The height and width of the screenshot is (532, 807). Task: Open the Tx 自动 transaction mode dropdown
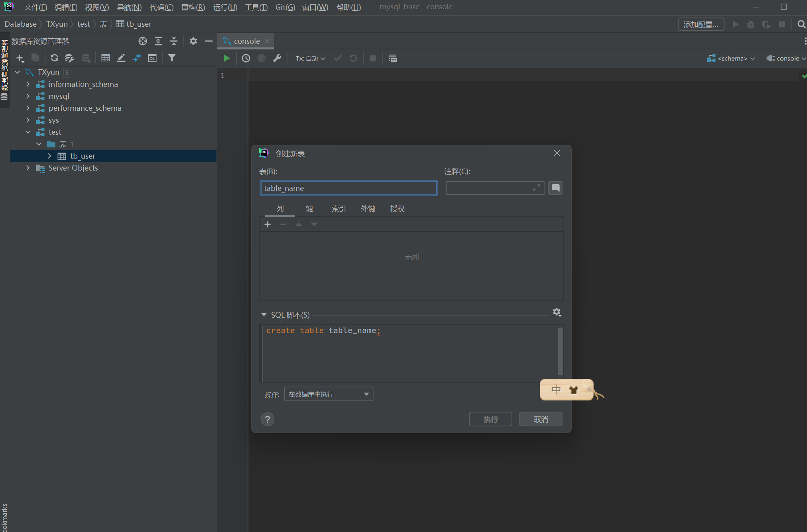(x=310, y=58)
